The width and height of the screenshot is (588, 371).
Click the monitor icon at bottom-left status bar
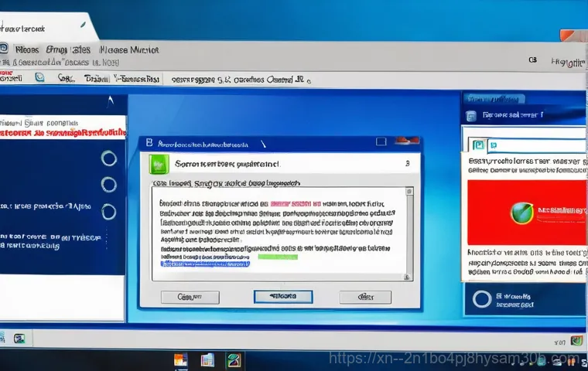(19, 339)
